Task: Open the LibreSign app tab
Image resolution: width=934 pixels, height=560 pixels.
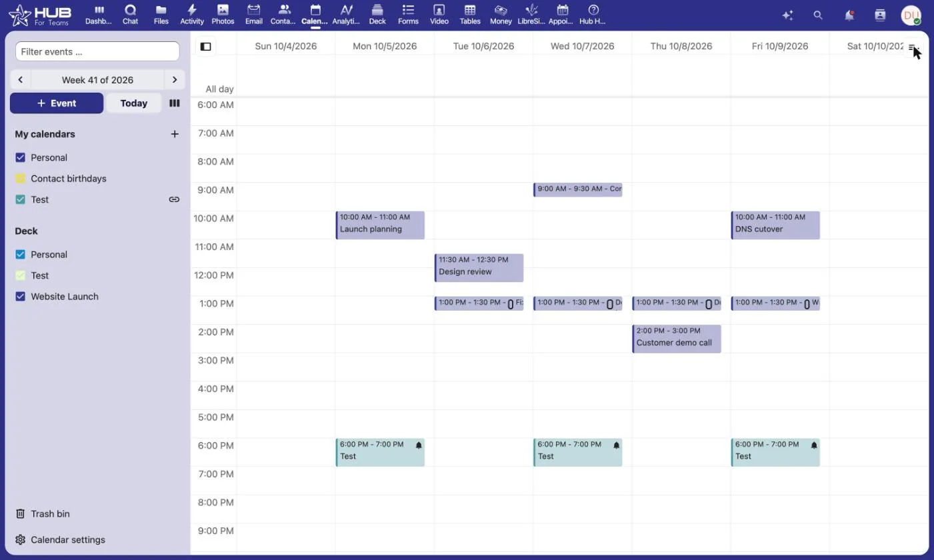Action: pyautogui.click(x=531, y=15)
